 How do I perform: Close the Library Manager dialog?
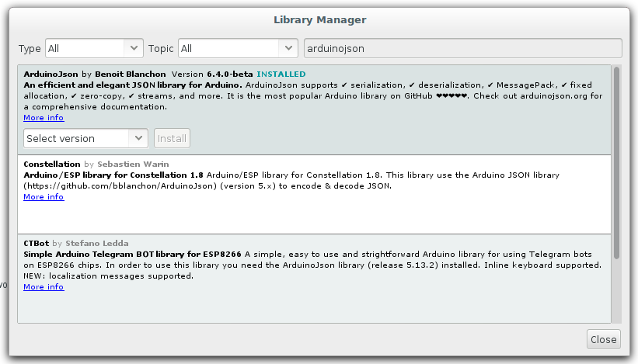click(603, 339)
